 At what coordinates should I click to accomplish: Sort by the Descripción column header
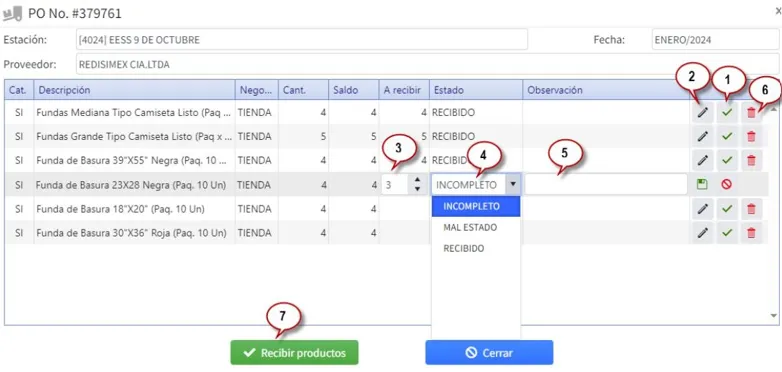135,90
